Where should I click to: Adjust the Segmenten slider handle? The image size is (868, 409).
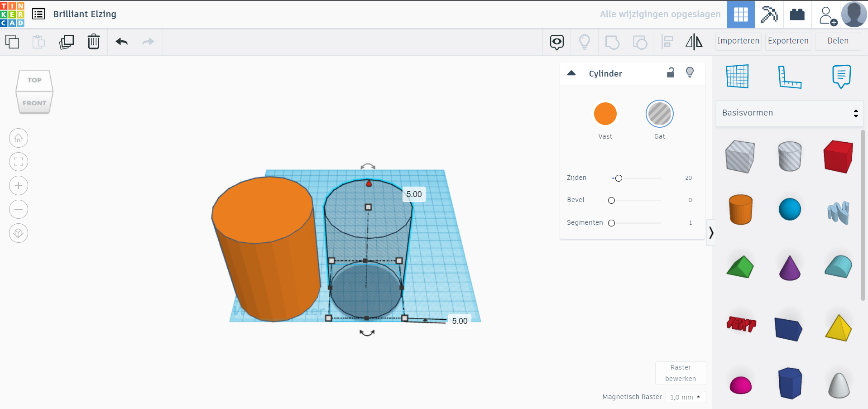click(611, 223)
